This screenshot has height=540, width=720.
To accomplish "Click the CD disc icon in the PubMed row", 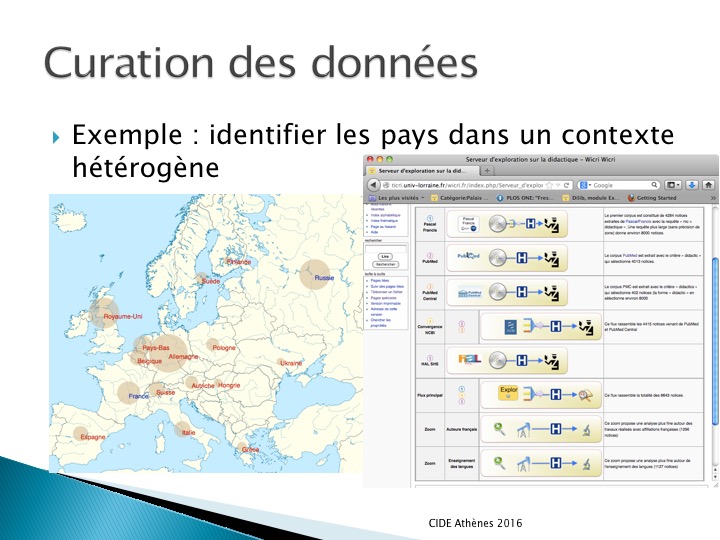I will click(498, 258).
